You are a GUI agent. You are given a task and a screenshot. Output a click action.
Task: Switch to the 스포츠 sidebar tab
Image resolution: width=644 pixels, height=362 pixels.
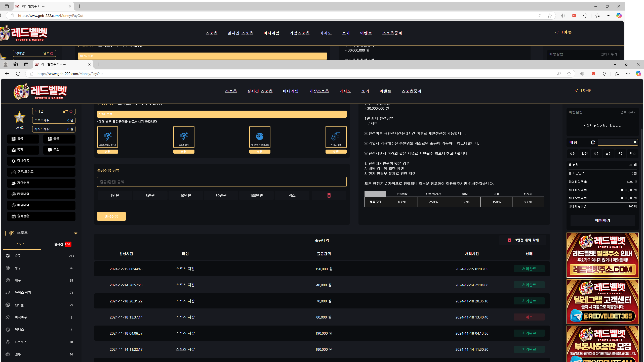point(20,244)
